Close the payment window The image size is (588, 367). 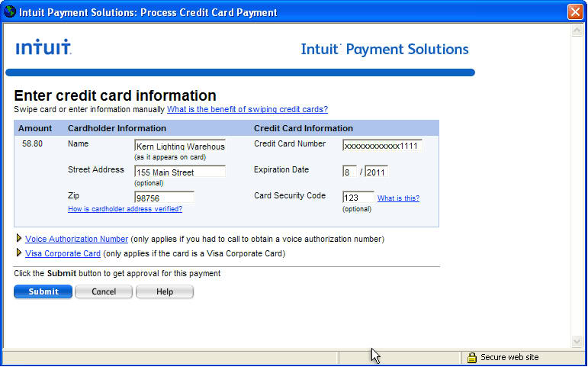point(575,12)
